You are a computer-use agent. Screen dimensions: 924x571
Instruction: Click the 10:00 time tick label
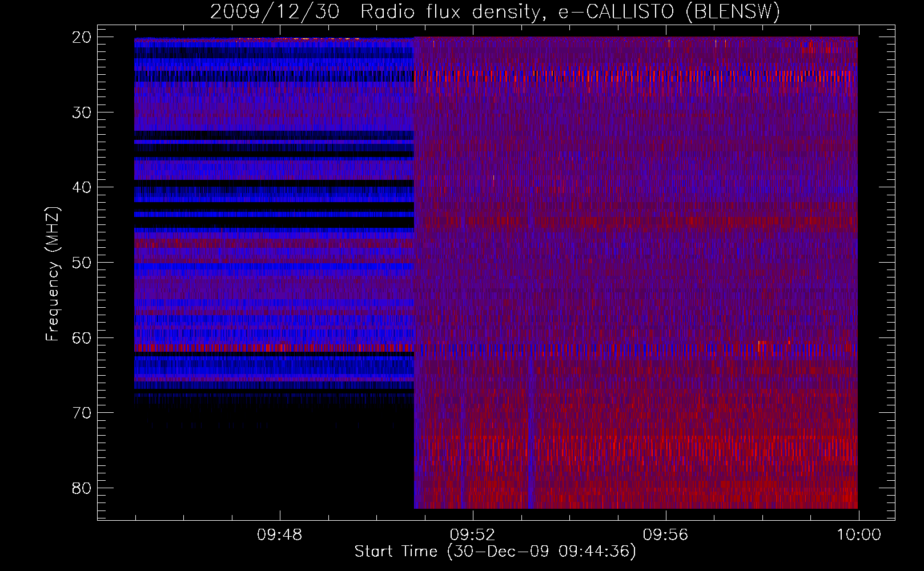(x=858, y=535)
